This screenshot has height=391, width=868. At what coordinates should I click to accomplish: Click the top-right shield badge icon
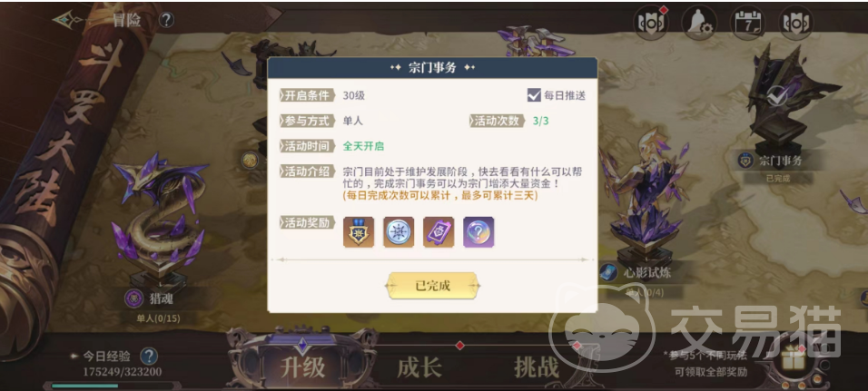click(795, 23)
